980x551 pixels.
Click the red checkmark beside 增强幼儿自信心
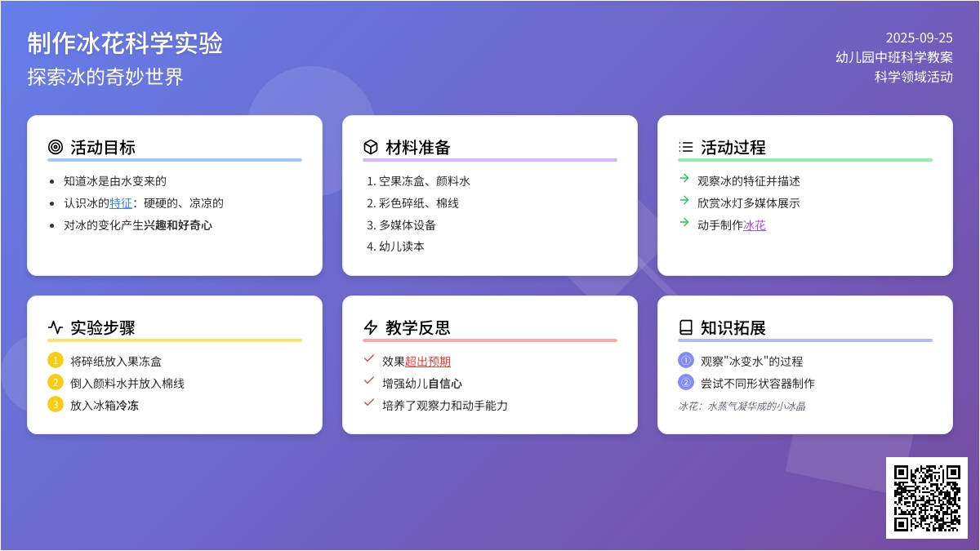click(369, 380)
